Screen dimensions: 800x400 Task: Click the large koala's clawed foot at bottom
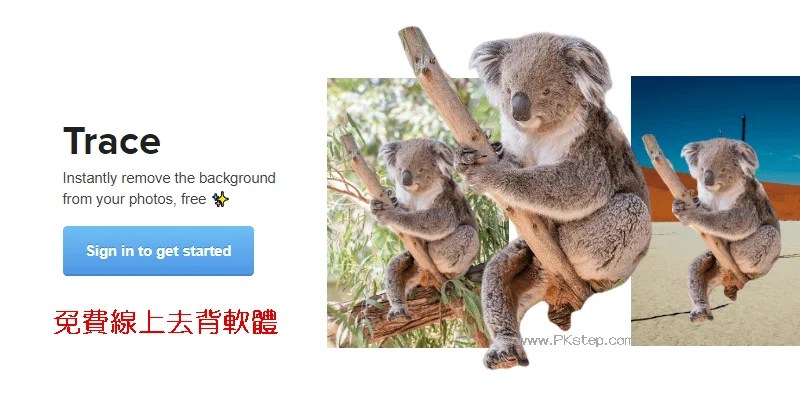tap(504, 353)
